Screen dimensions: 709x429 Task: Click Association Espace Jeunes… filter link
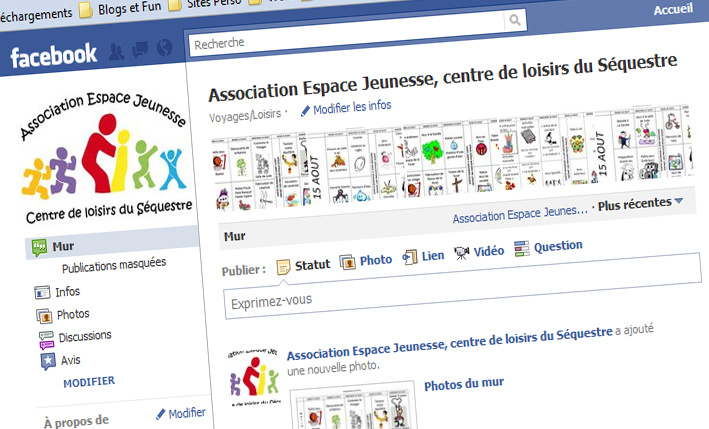point(520,214)
